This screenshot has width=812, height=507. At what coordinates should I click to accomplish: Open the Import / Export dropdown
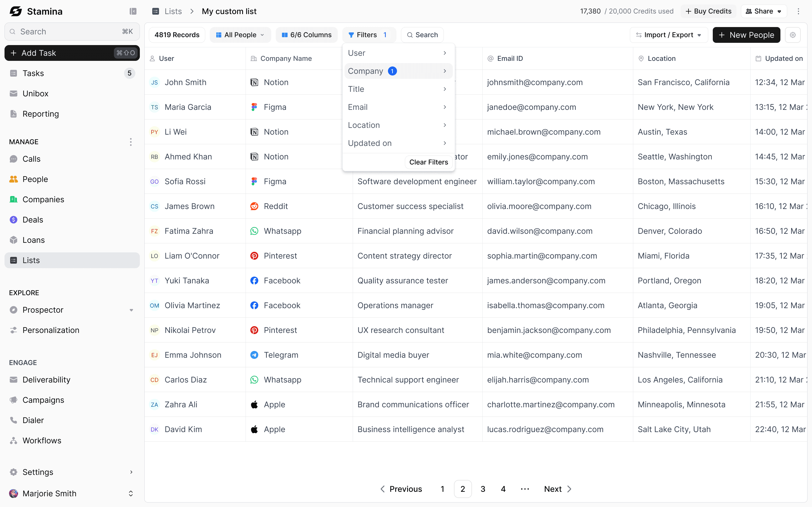[x=669, y=35]
